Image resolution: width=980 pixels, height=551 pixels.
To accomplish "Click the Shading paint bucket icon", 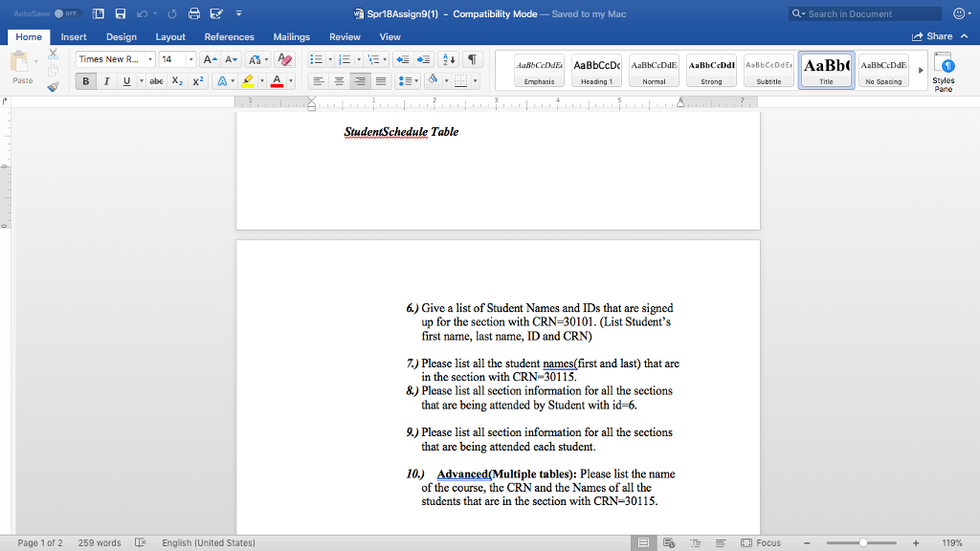I will click(433, 80).
